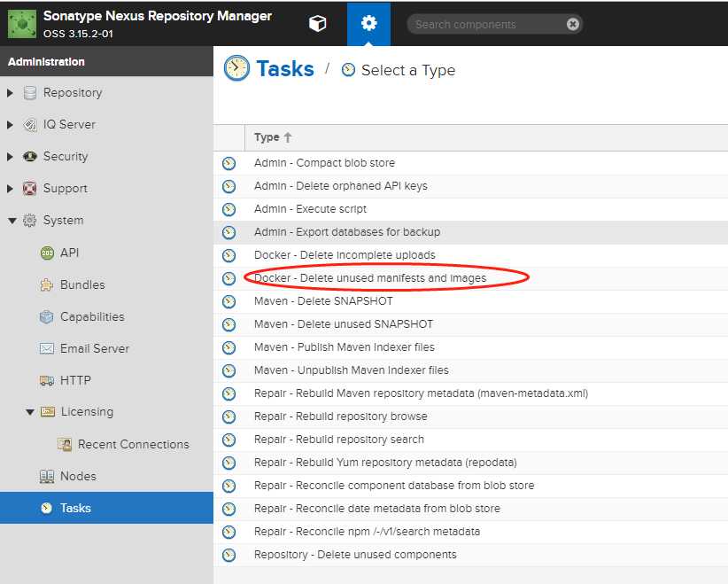Sort by the Type column header

pos(267,137)
